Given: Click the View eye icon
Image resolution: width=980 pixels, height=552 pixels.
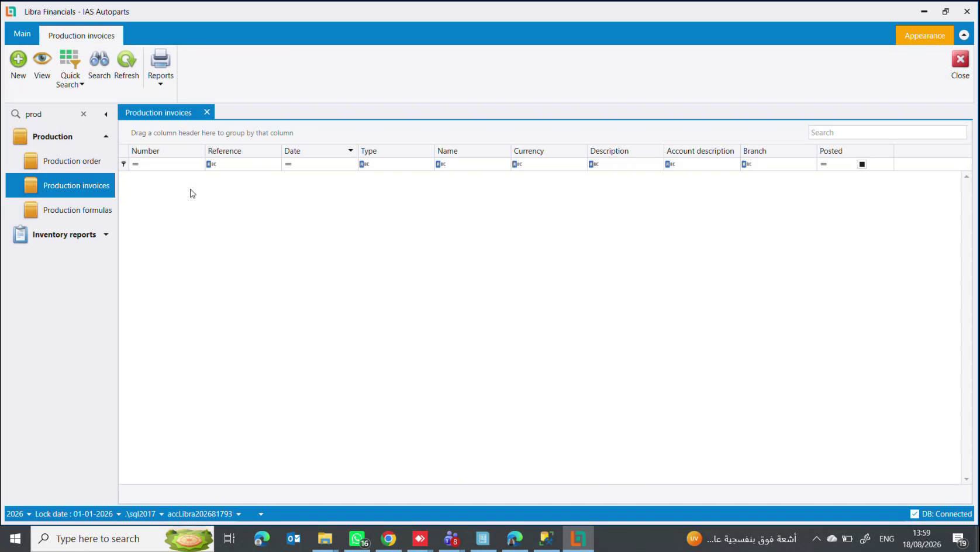Looking at the screenshot, I should (42, 59).
